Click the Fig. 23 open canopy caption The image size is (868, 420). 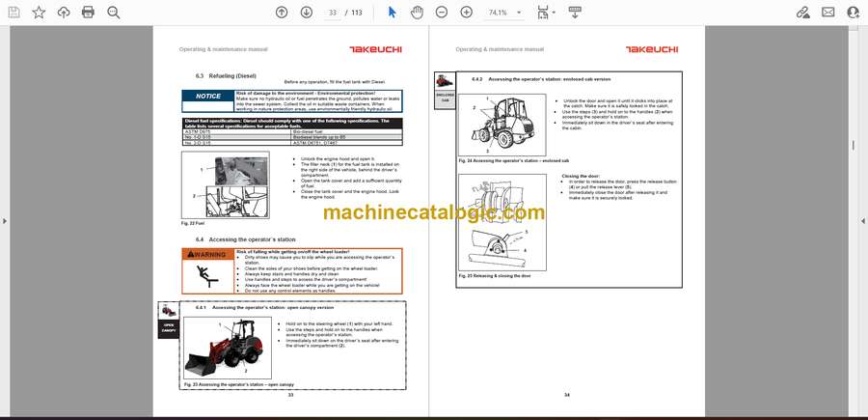tap(238, 384)
